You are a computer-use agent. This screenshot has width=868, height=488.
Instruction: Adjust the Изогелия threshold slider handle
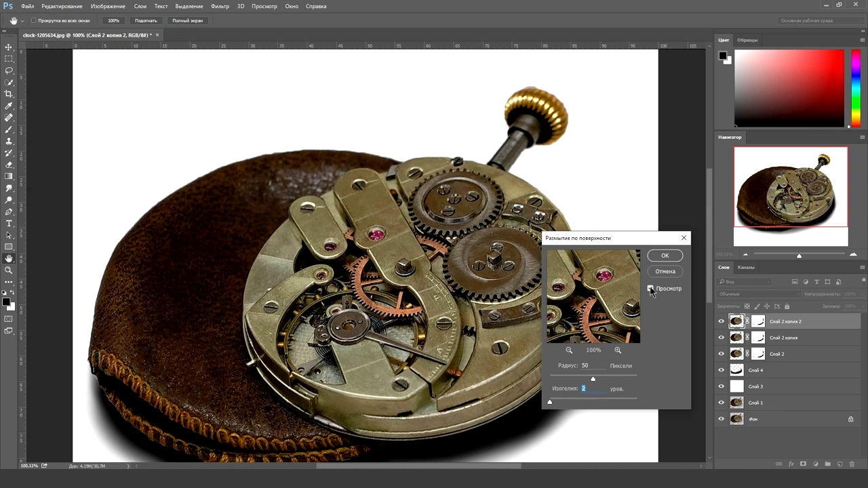[549, 401]
